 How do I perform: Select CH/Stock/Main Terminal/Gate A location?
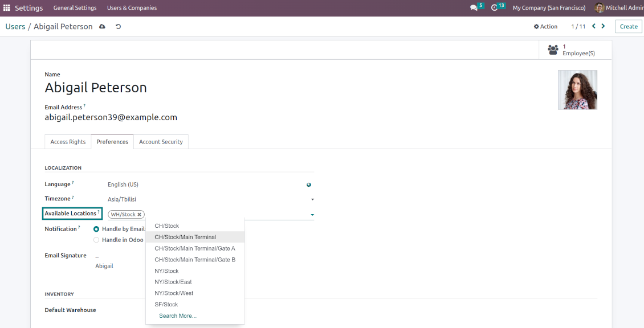coord(195,248)
